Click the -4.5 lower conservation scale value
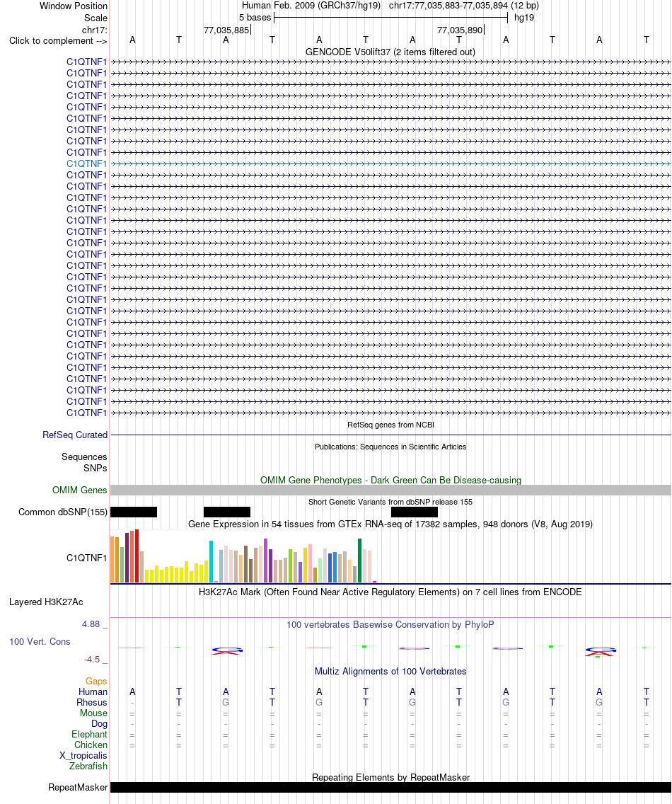 click(92, 660)
